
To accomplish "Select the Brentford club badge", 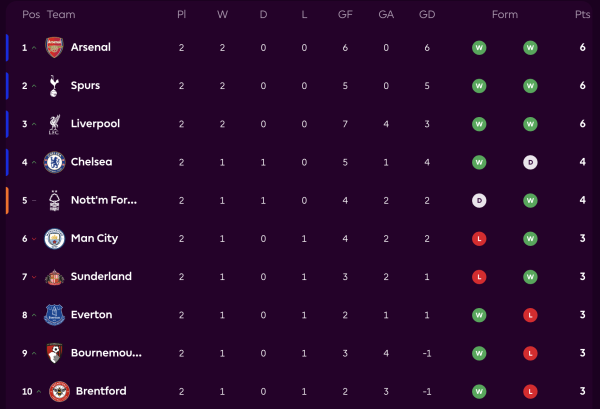I will pyautogui.click(x=54, y=391).
